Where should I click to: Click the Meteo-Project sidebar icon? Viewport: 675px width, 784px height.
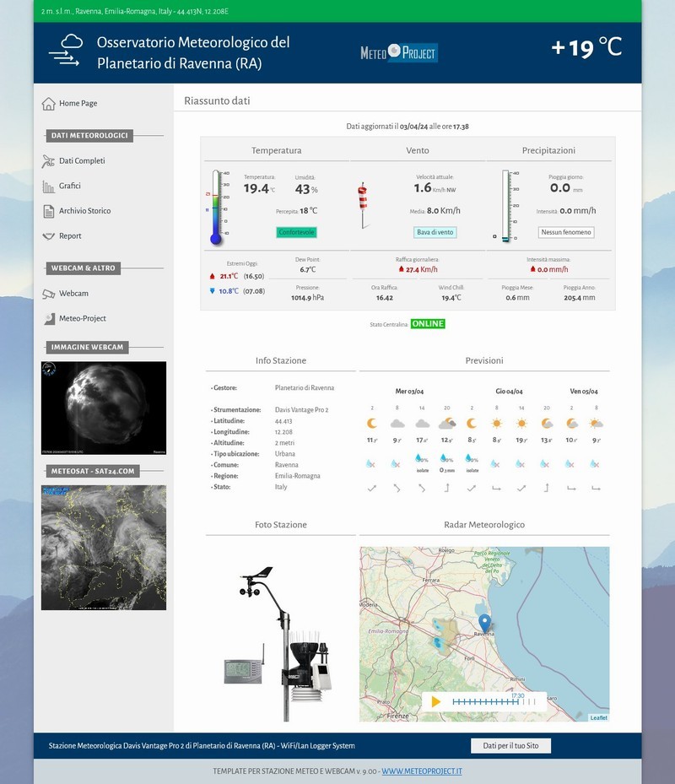click(x=49, y=319)
